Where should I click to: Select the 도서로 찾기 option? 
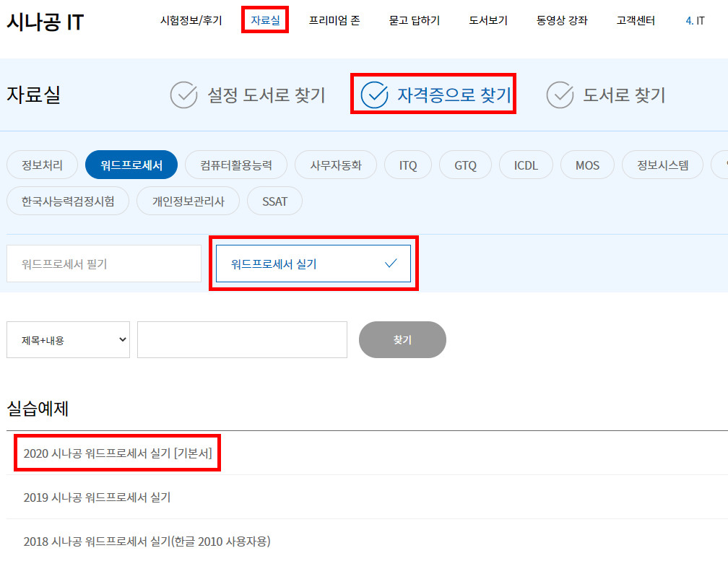click(x=606, y=95)
